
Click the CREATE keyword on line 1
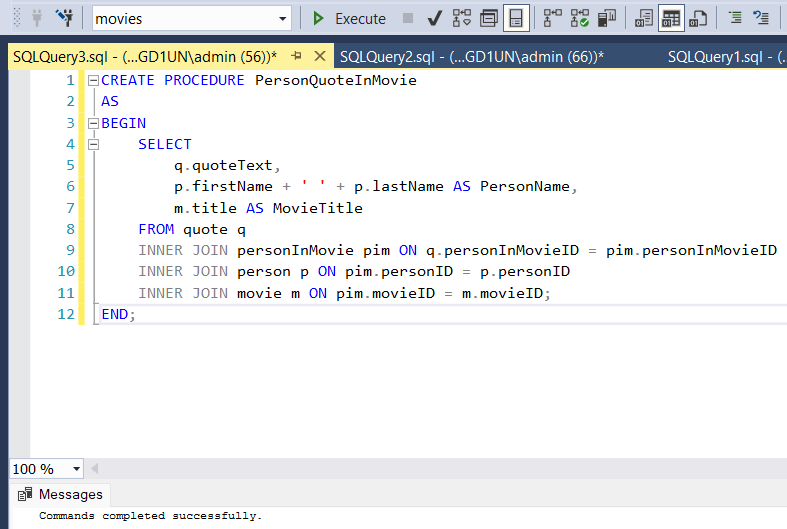point(127,80)
